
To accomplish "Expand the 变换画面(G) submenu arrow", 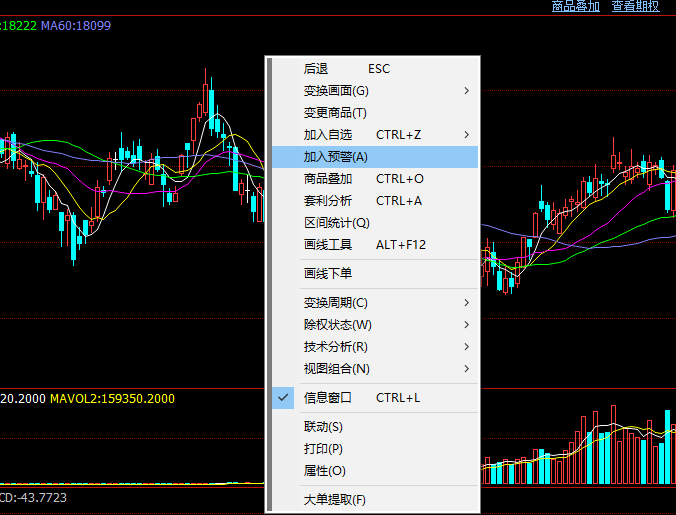I will click(467, 91).
